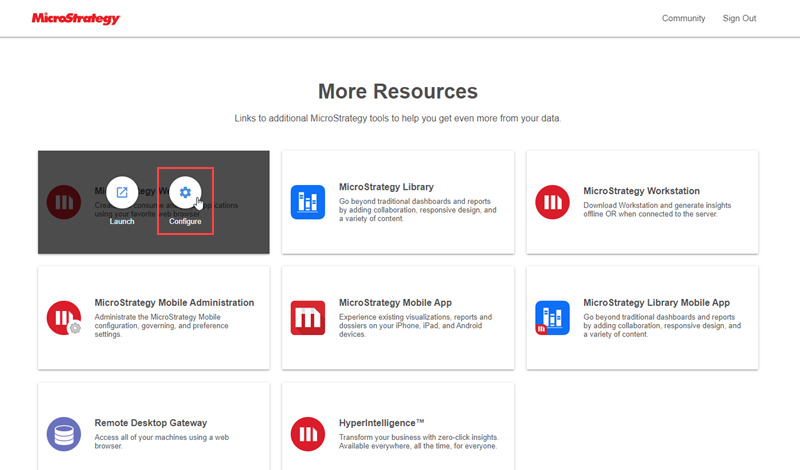Click the Mobile Administration icon with gear
The image size is (800, 470).
coord(64,318)
